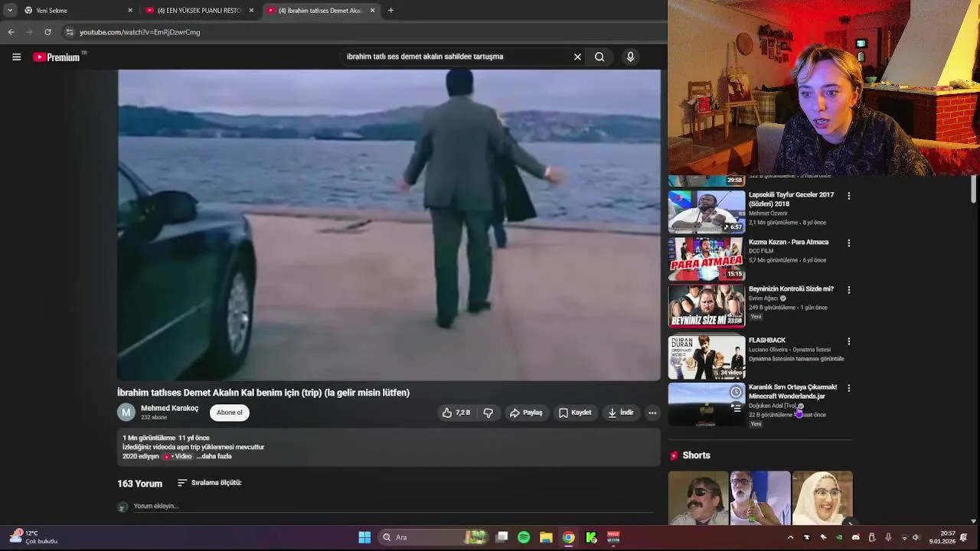Go back with browser back arrow
The height and width of the screenshot is (551, 980).
click(x=11, y=32)
